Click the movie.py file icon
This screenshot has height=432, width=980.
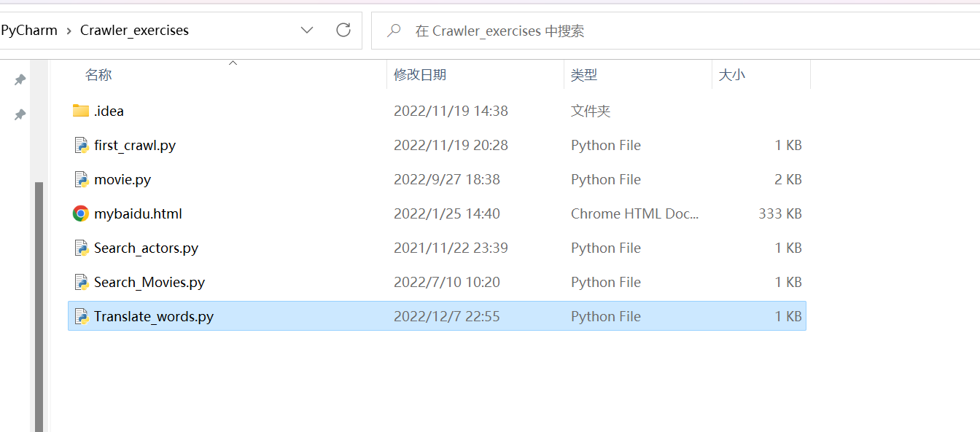click(81, 179)
